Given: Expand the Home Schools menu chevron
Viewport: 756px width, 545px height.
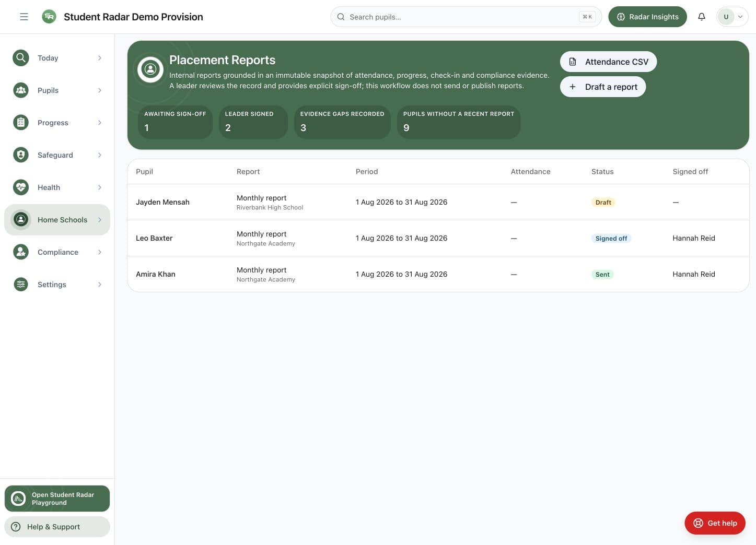Looking at the screenshot, I should [x=99, y=220].
